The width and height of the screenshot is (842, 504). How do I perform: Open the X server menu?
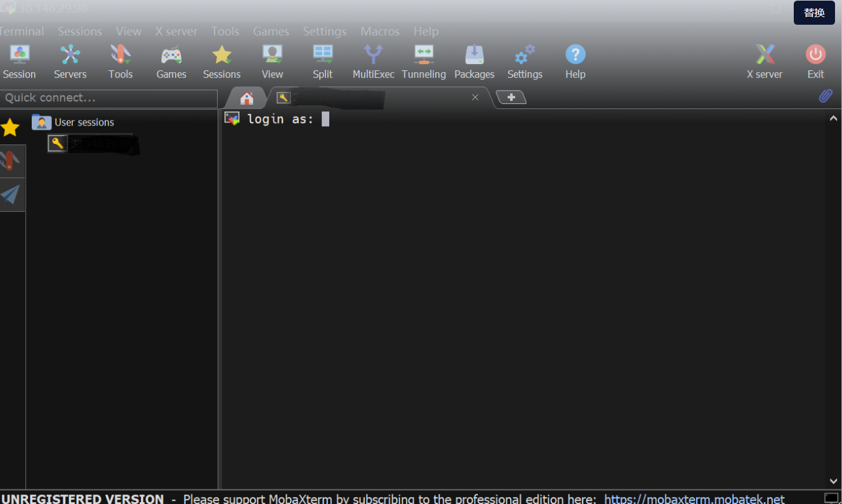[x=176, y=31]
